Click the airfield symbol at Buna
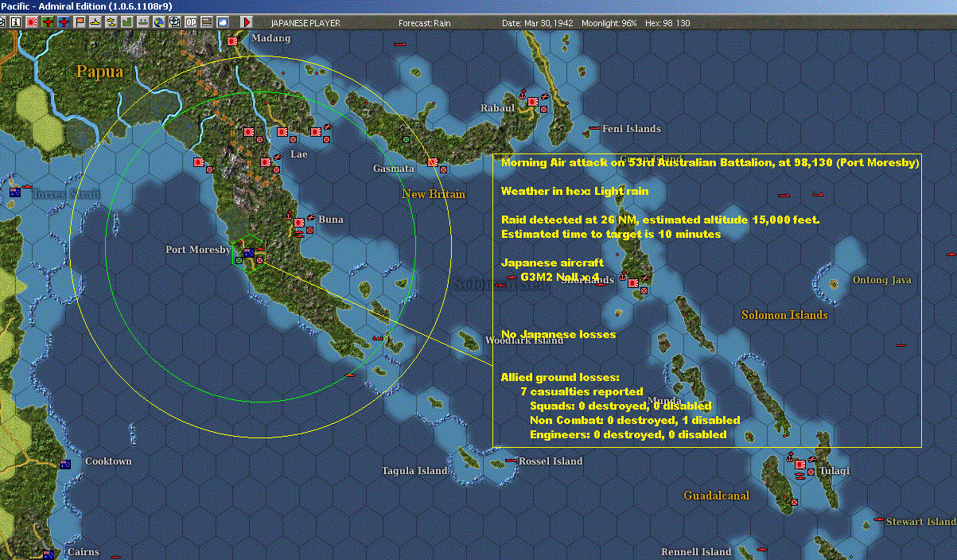 (310, 217)
